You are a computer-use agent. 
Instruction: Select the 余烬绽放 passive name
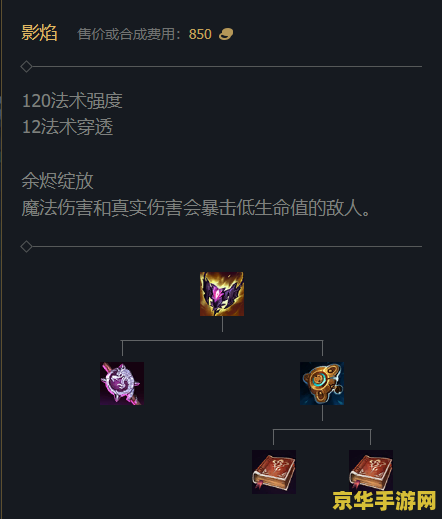57,181
